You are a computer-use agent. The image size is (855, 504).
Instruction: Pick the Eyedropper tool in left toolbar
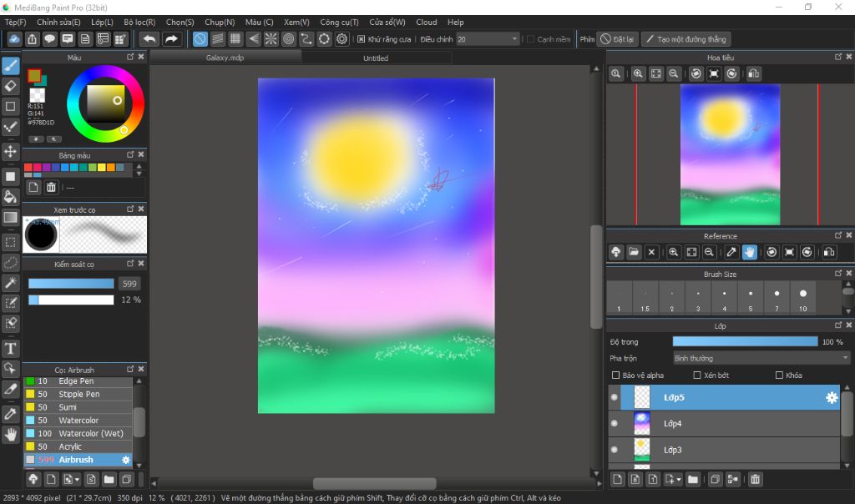tap(10, 414)
